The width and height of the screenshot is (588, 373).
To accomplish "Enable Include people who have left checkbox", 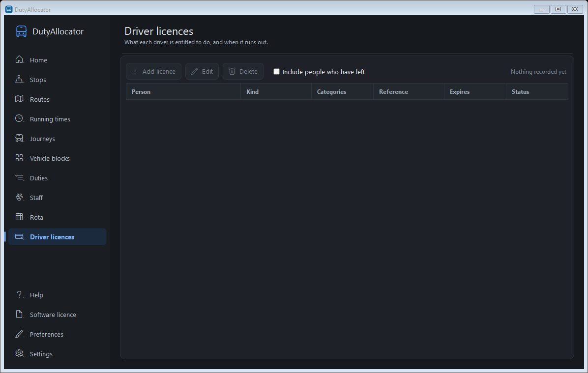I will point(276,72).
